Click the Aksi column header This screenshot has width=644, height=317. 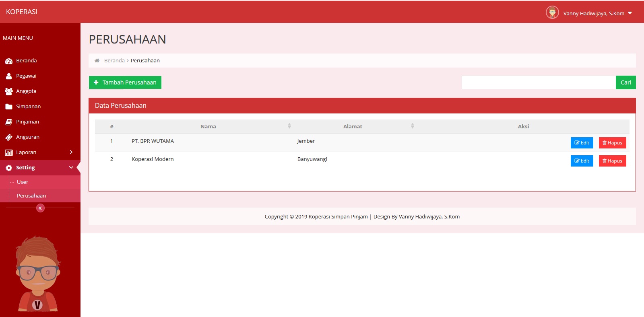point(523,126)
